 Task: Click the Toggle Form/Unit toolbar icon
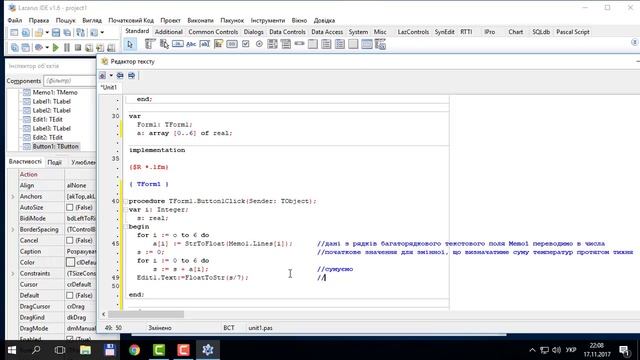81,32
